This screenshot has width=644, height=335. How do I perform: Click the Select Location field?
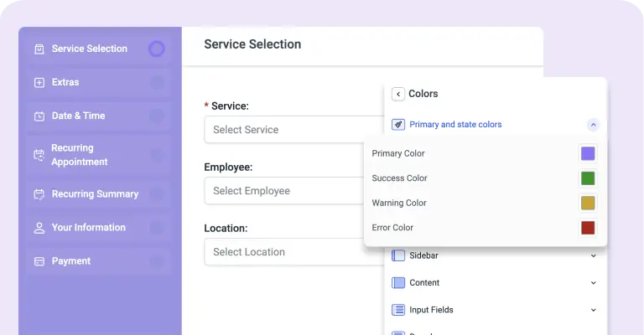[294, 252]
